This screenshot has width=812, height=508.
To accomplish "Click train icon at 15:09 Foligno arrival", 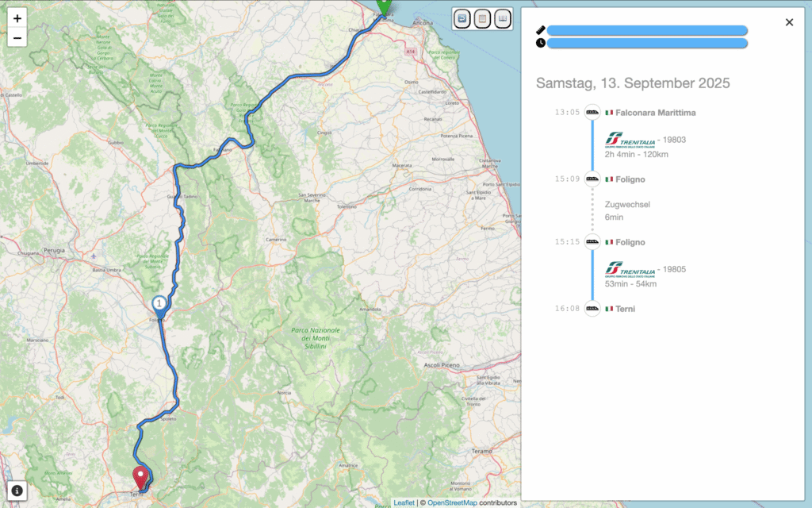I will pyautogui.click(x=592, y=179).
